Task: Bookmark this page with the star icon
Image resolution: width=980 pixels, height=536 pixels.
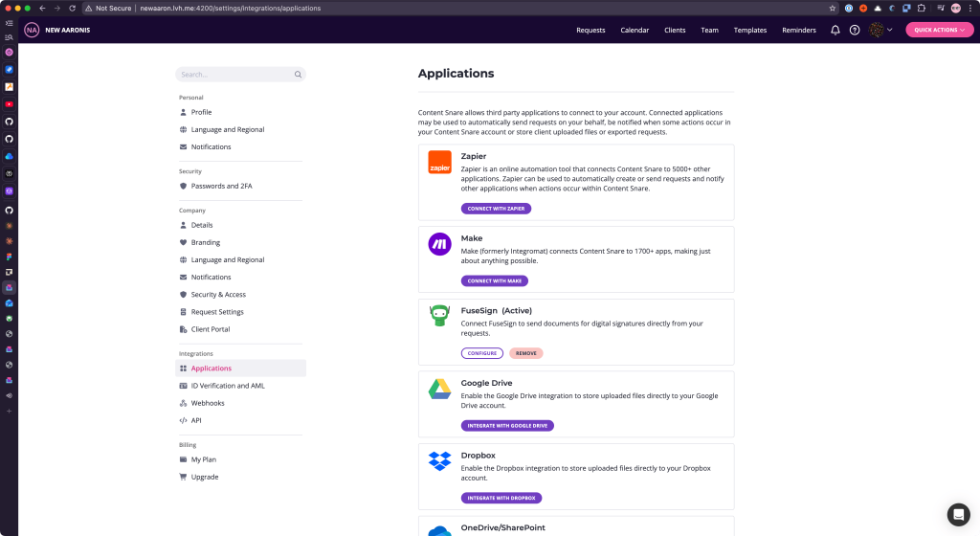Action: (x=833, y=8)
